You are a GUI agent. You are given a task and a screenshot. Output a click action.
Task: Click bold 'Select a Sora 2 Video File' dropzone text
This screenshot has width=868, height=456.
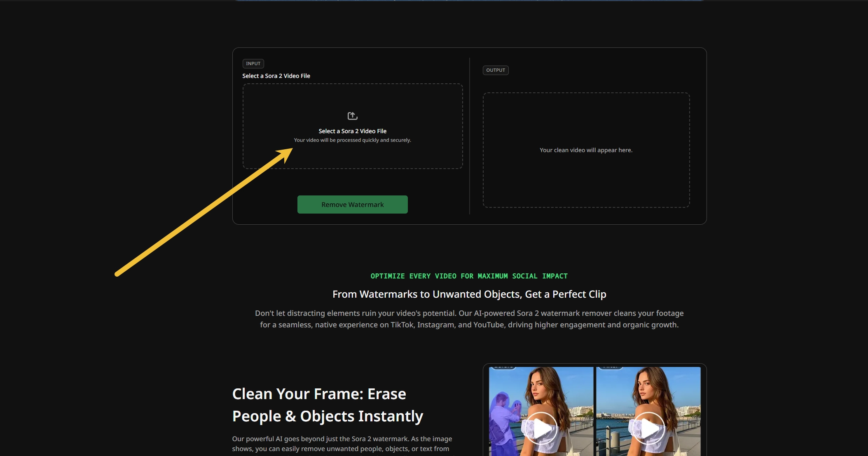[x=352, y=131]
